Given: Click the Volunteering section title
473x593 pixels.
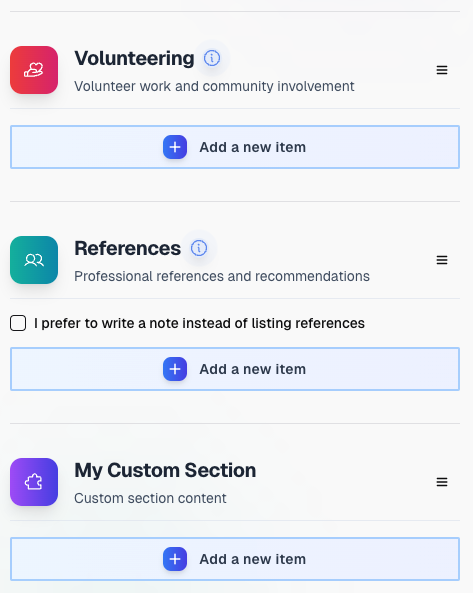Looking at the screenshot, I should (134, 59).
